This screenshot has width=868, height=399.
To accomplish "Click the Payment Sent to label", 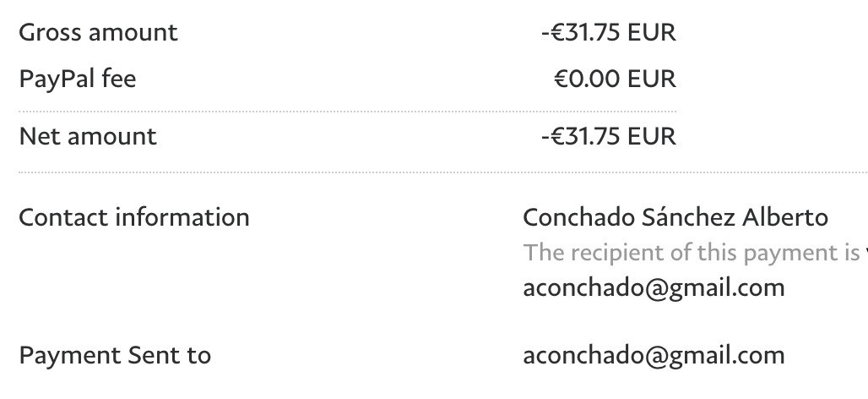I will 115,355.
